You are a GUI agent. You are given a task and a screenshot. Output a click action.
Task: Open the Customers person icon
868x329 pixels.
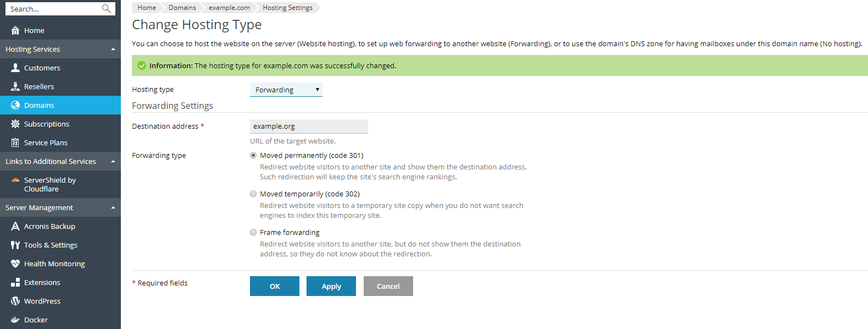[x=15, y=68]
